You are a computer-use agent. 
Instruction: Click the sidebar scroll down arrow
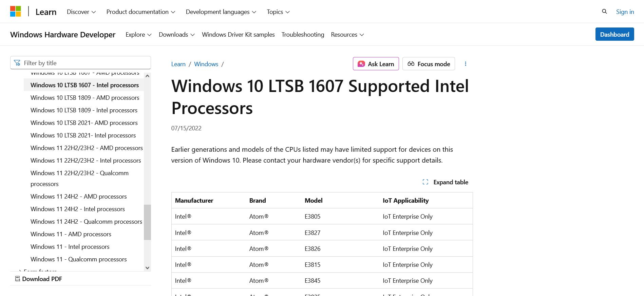(x=147, y=267)
